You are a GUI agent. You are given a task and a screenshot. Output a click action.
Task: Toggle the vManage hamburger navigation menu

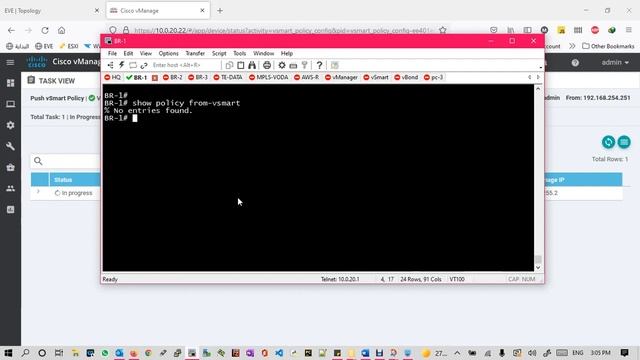coord(10,62)
